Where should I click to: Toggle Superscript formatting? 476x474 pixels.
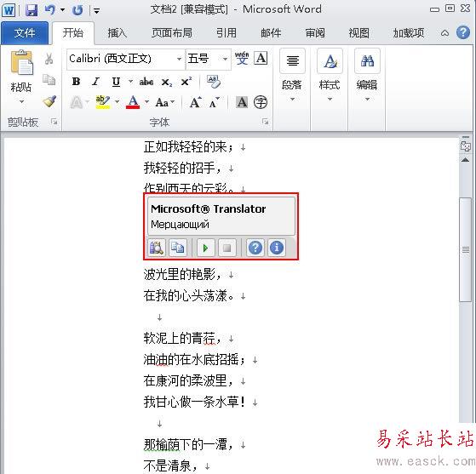pos(186,82)
